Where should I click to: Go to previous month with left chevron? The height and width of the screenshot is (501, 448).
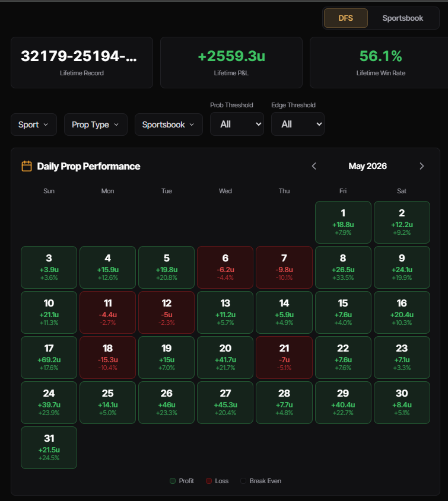coord(314,166)
